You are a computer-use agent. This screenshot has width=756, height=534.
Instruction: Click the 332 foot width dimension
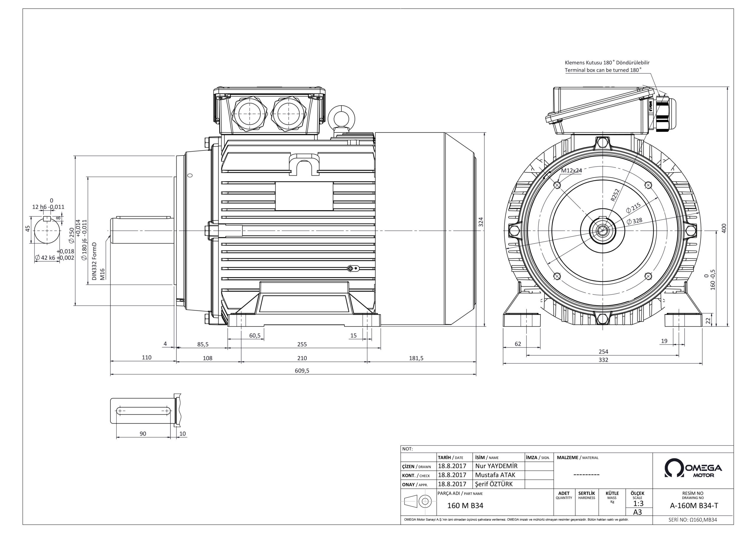[x=603, y=360]
